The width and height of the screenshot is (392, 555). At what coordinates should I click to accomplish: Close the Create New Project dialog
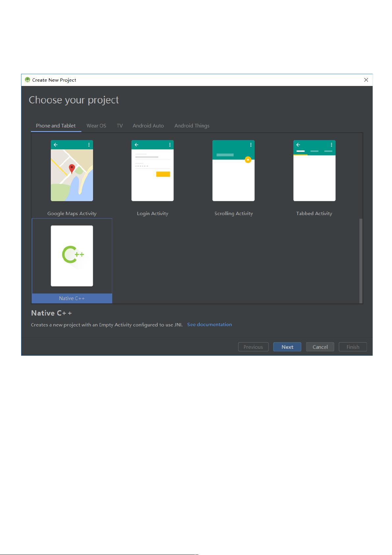[366, 80]
